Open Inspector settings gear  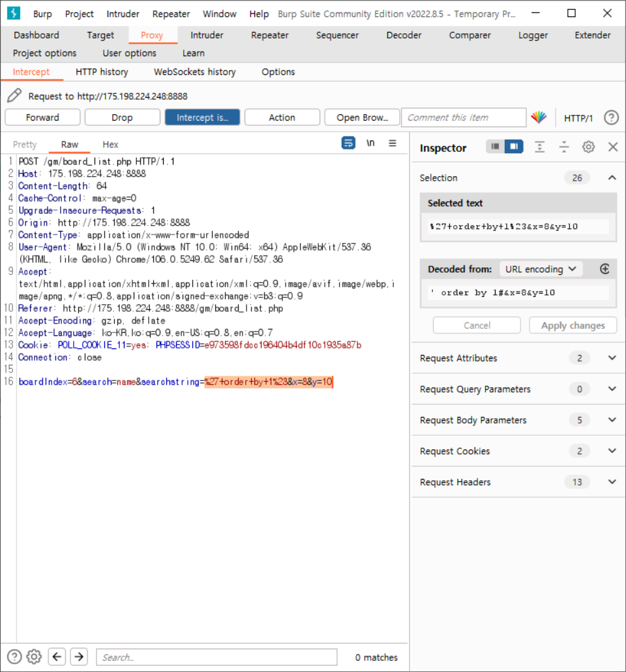(588, 147)
